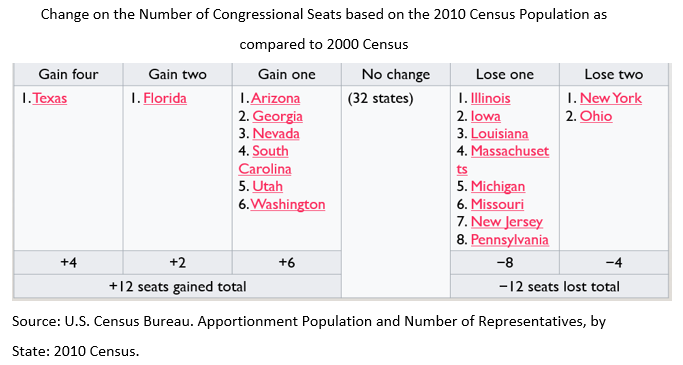Open the New Jersey link
The image size is (683, 365).
coord(507,222)
